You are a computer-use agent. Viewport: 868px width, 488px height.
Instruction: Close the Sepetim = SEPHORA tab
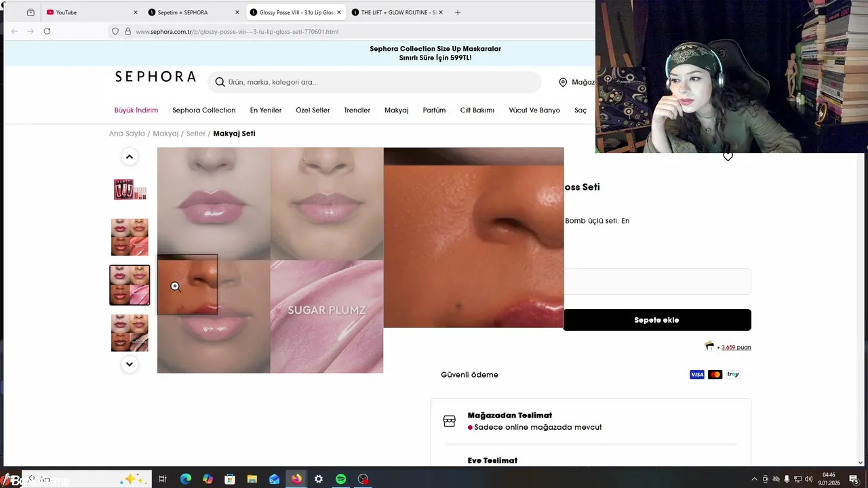pyautogui.click(x=237, y=12)
